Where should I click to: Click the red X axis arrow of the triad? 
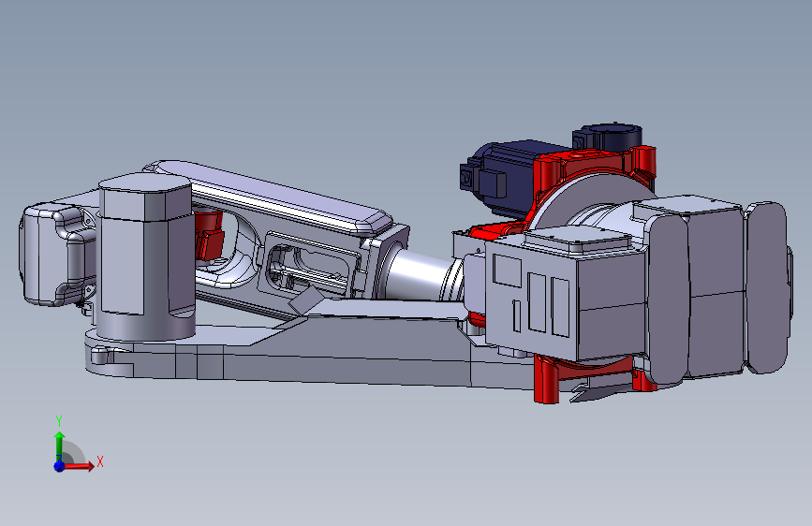[80, 465]
